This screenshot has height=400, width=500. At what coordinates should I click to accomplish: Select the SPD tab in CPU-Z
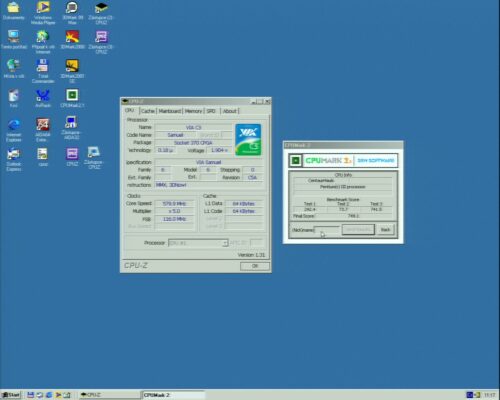click(211, 111)
